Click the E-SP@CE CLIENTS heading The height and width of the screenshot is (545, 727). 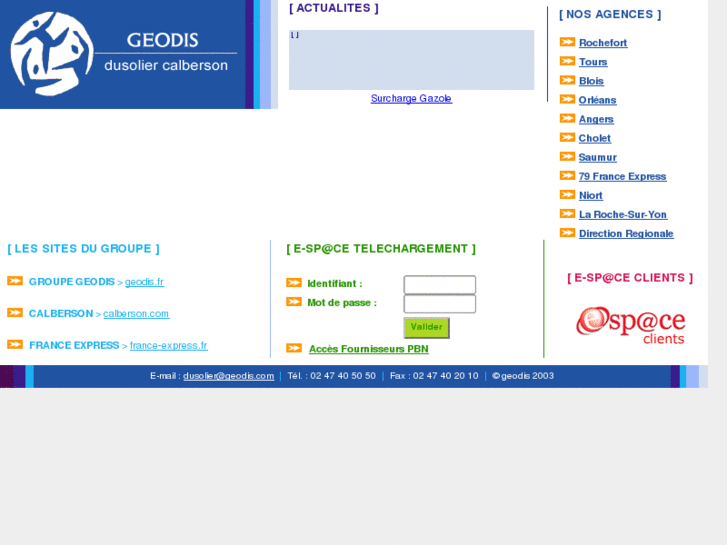tap(630, 278)
